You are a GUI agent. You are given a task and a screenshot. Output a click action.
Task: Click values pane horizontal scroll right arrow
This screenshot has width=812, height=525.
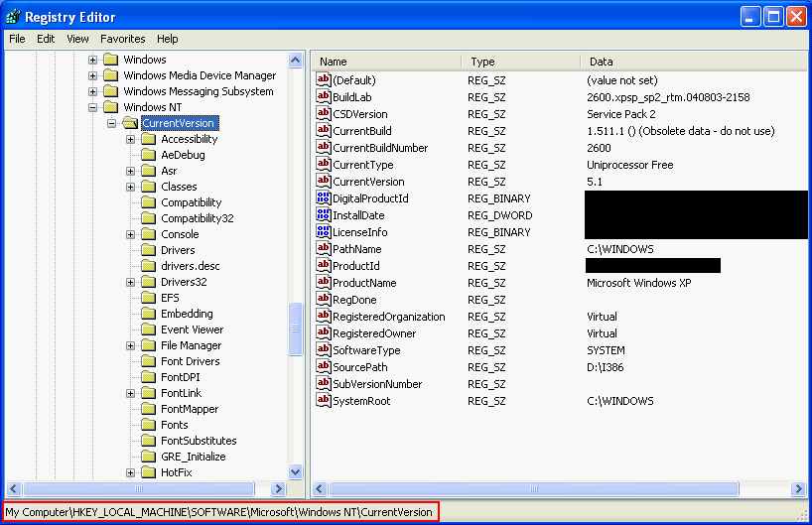(x=798, y=488)
